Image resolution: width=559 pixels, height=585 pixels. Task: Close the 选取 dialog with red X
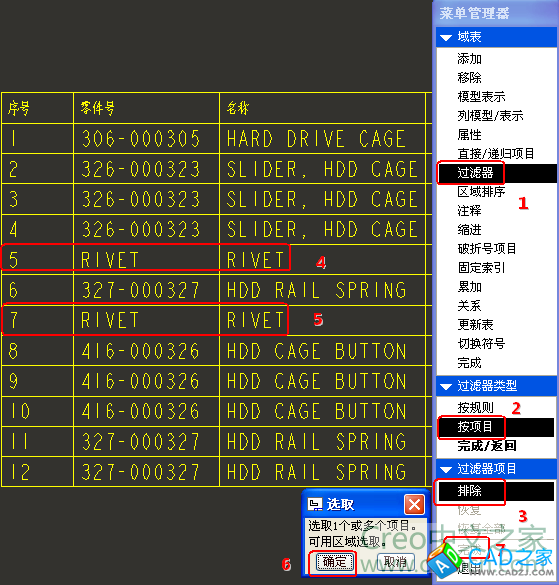(x=414, y=504)
